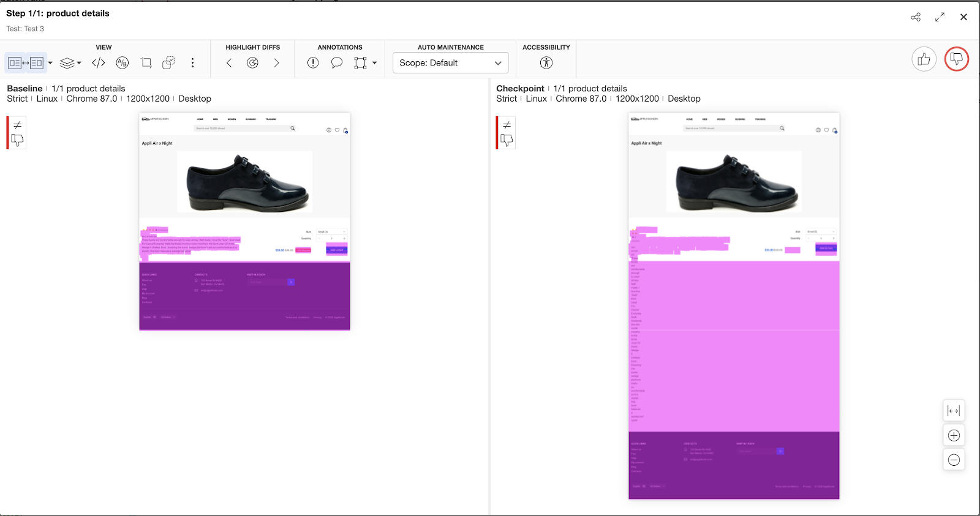Zoom out with the minus icon
980x516 pixels.
click(x=954, y=460)
